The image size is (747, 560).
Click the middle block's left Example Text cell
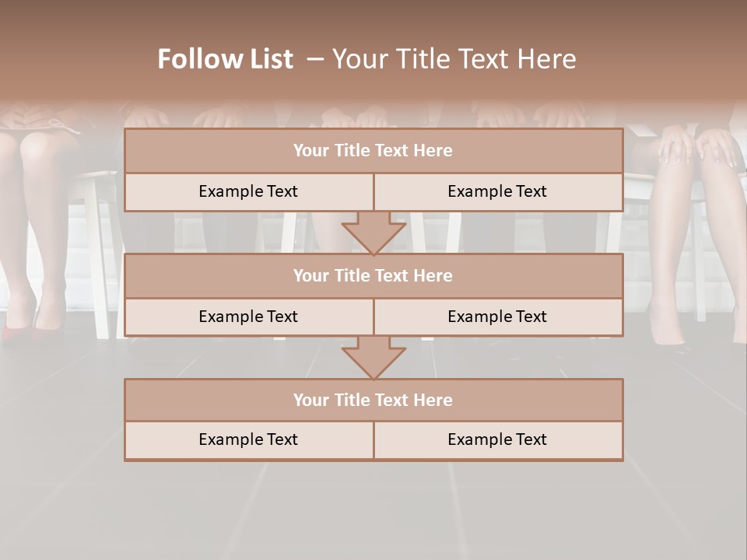248,317
